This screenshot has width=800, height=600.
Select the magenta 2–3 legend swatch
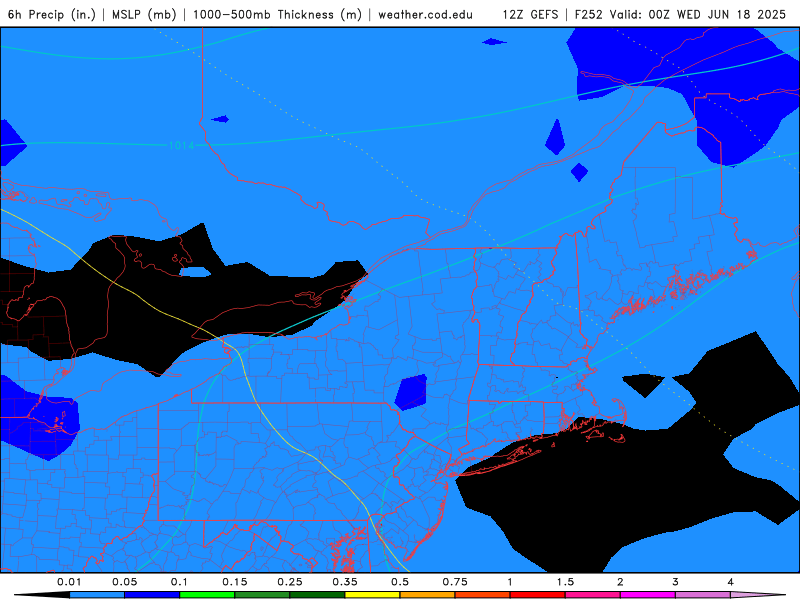pos(648,595)
